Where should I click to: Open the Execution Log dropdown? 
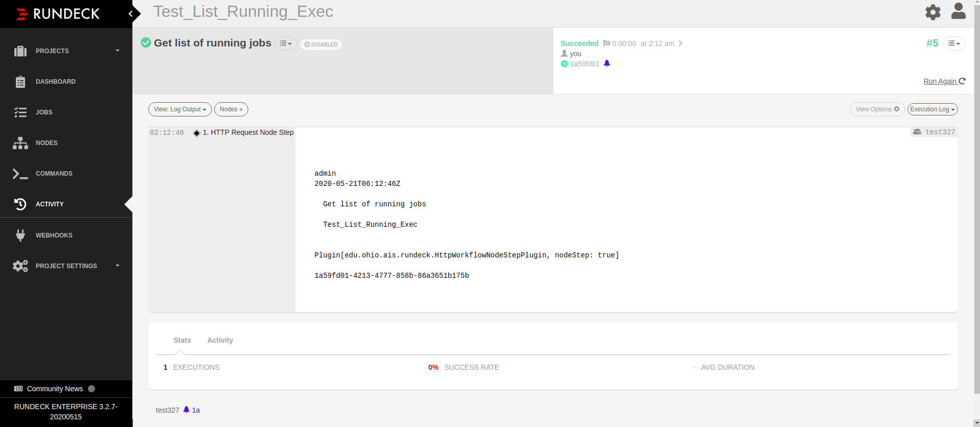(x=932, y=109)
